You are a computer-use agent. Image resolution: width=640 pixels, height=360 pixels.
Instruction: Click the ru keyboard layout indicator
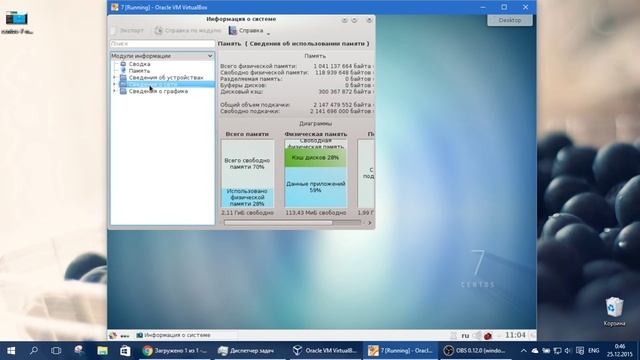465,336
